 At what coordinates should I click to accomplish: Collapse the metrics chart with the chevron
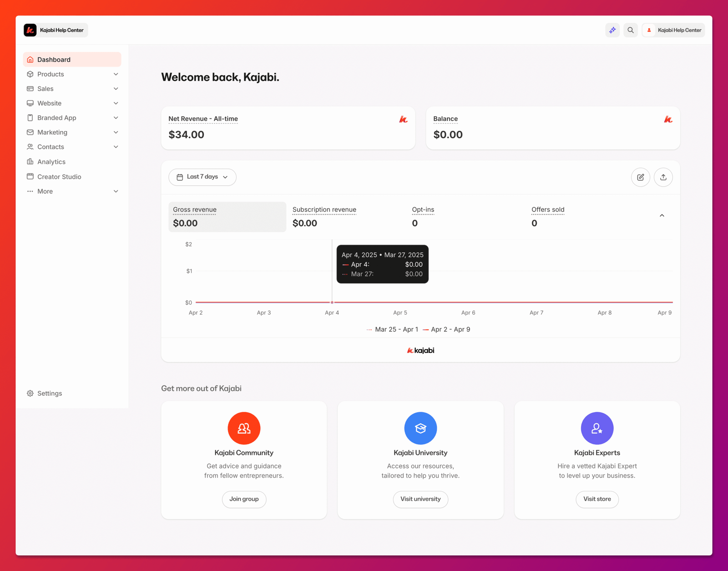click(662, 215)
